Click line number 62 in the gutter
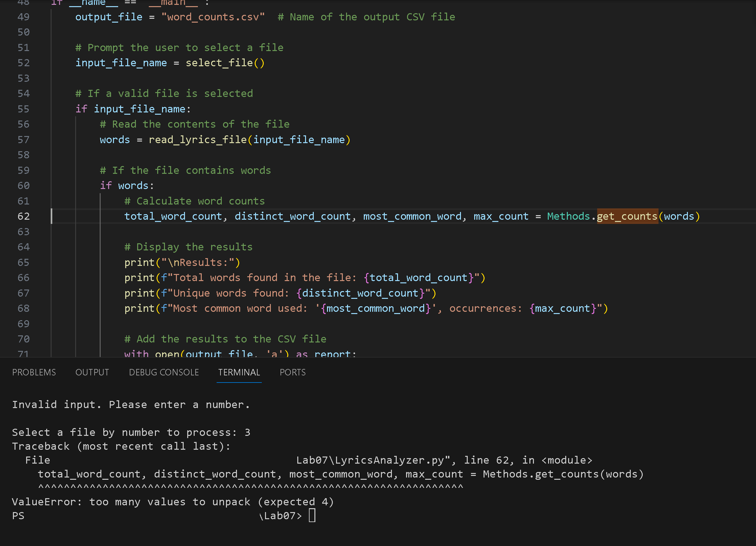Viewport: 756px width, 546px height. click(23, 216)
